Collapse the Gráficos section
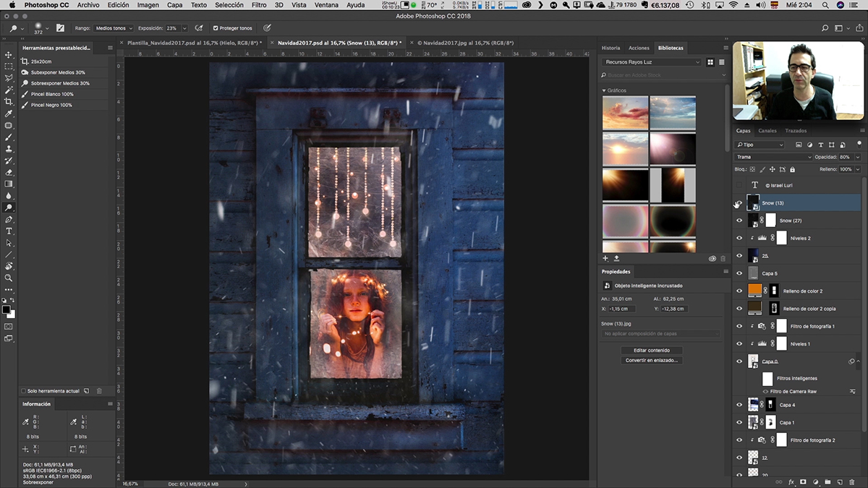 [x=604, y=90]
